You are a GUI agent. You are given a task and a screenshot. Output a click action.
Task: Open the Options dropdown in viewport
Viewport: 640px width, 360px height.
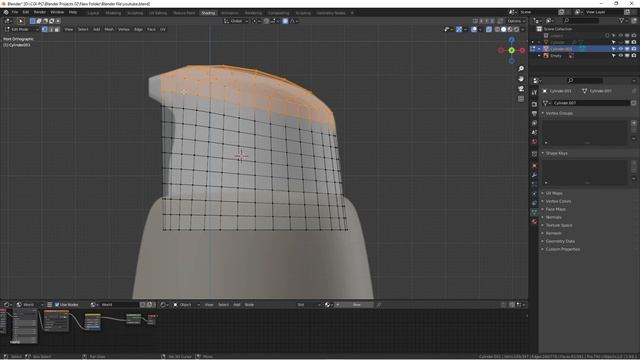516,21
